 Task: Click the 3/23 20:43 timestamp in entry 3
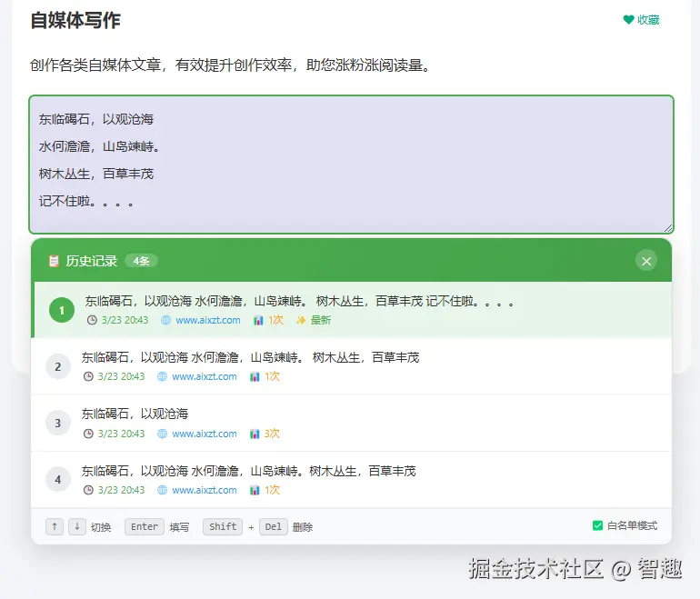click(x=122, y=434)
